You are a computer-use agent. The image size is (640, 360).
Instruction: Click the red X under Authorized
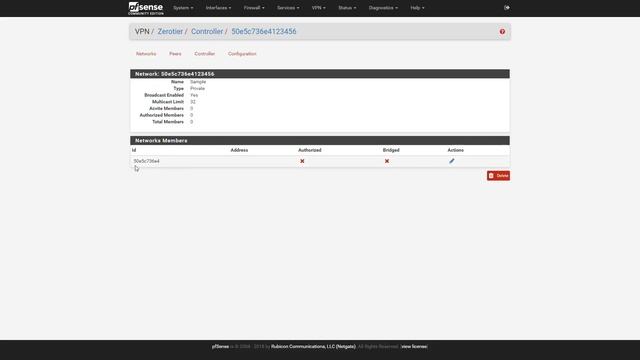pos(302,161)
